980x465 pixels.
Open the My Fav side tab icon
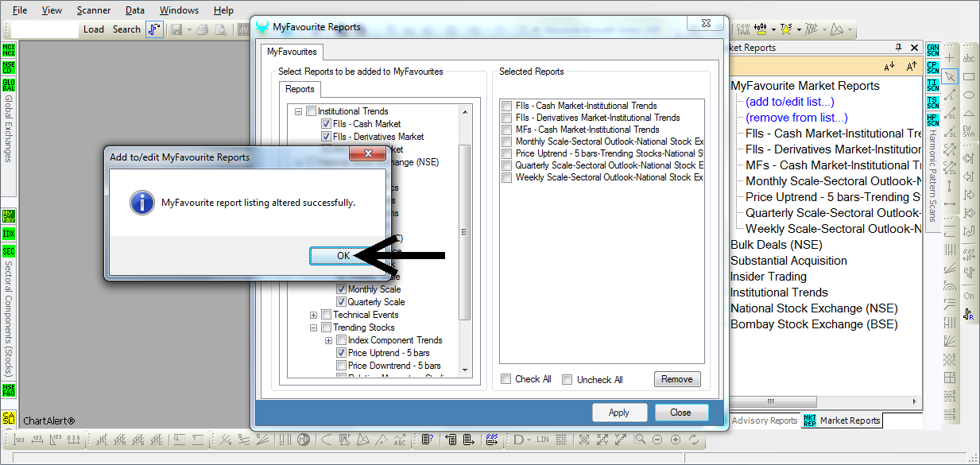[9, 216]
